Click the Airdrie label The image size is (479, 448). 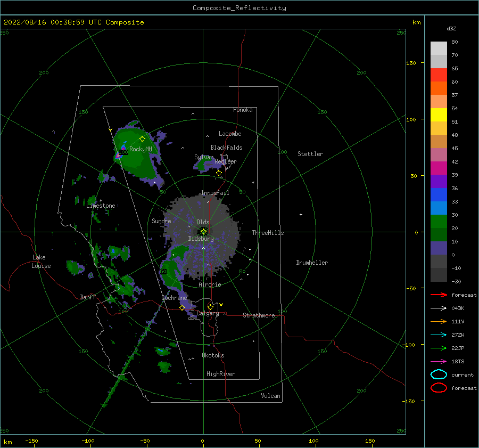210,284
